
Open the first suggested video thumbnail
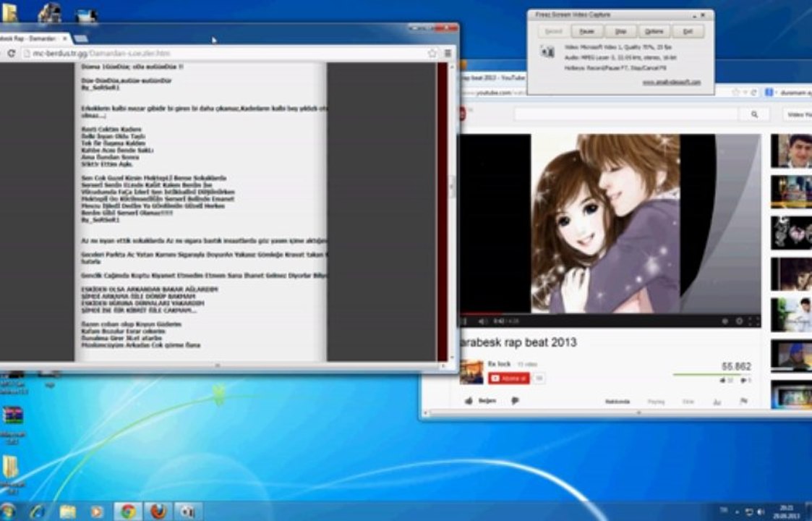[x=791, y=151]
